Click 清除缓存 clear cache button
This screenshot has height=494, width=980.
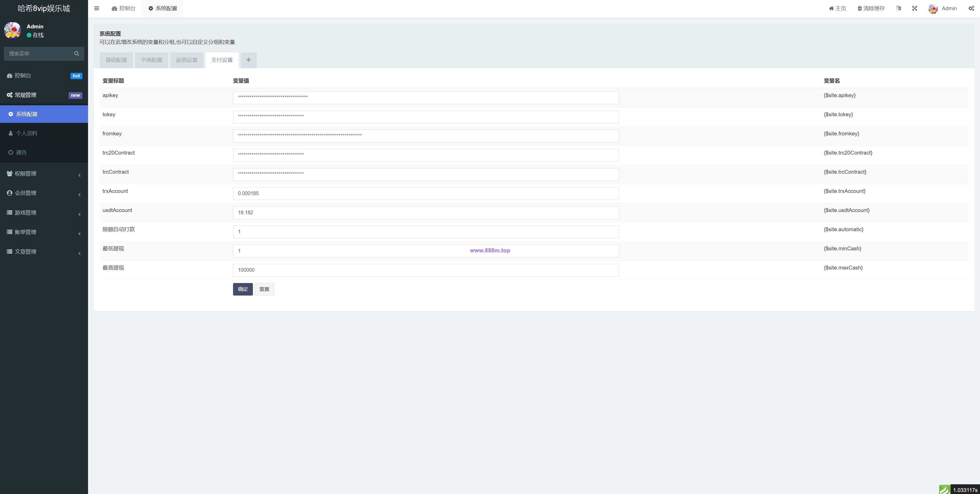click(x=871, y=8)
